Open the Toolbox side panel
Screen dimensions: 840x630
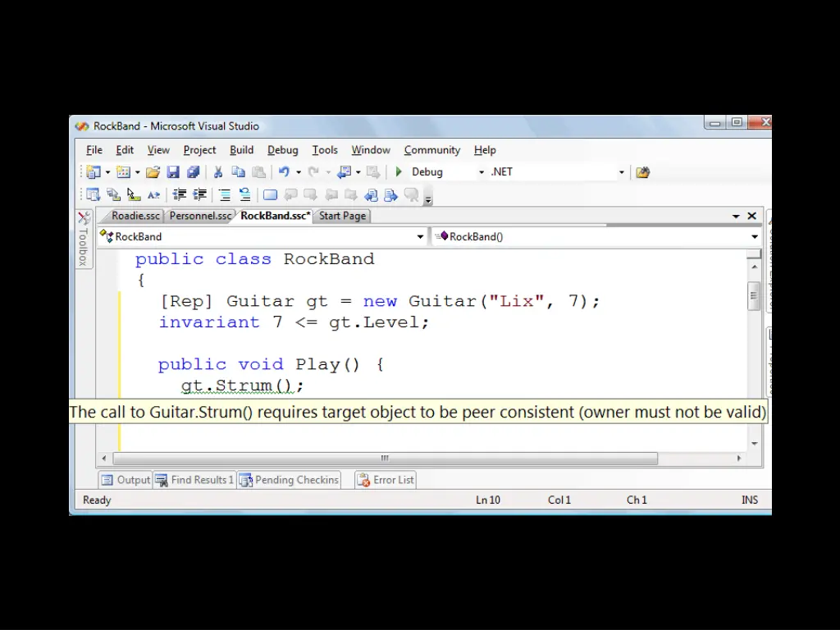[84, 240]
